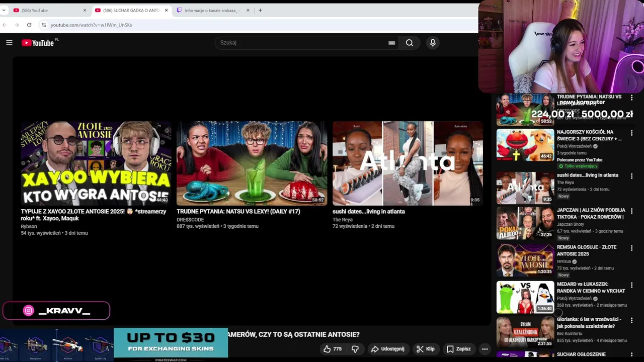The image size is (644, 362).
Task: Click the UP TO $30 exchanging skins banner
Action: 171,343
